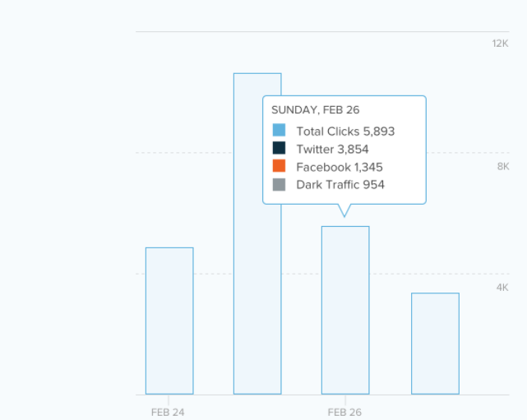Select the tallest bar for Feb 25
This screenshot has width=527, height=420.
pos(257,233)
